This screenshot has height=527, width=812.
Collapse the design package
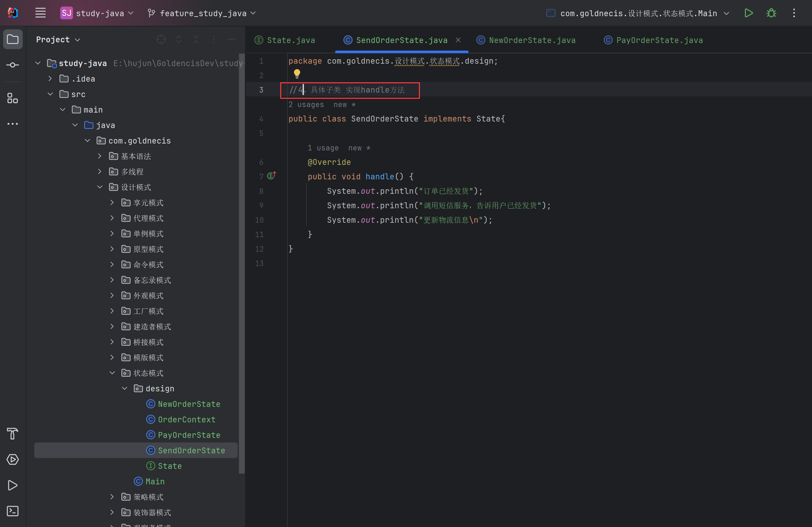point(125,389)
